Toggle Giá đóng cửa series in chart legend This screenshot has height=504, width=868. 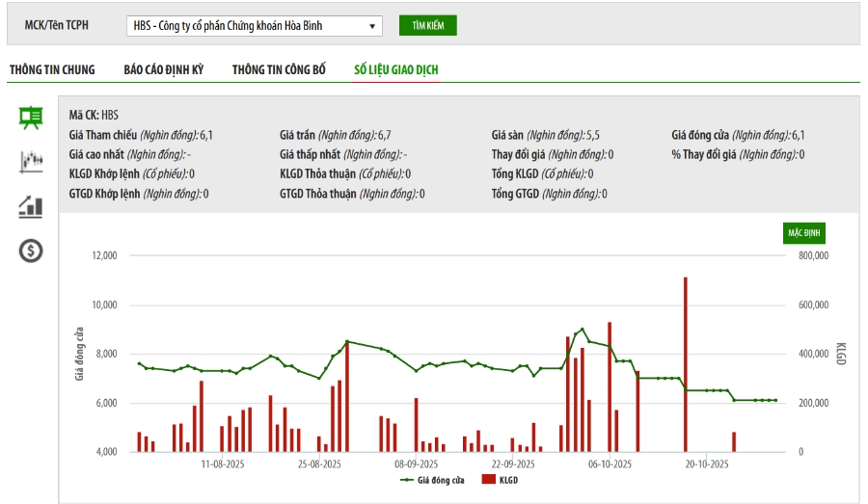tap(441, 479)
